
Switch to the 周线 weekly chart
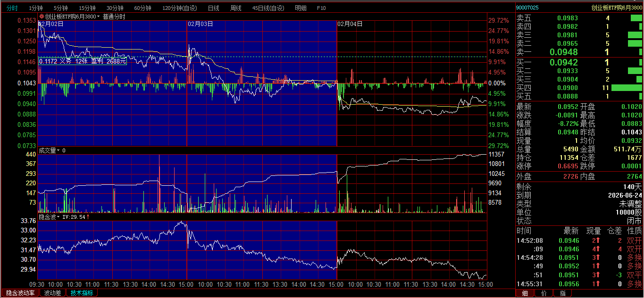(x=236, y=8)
